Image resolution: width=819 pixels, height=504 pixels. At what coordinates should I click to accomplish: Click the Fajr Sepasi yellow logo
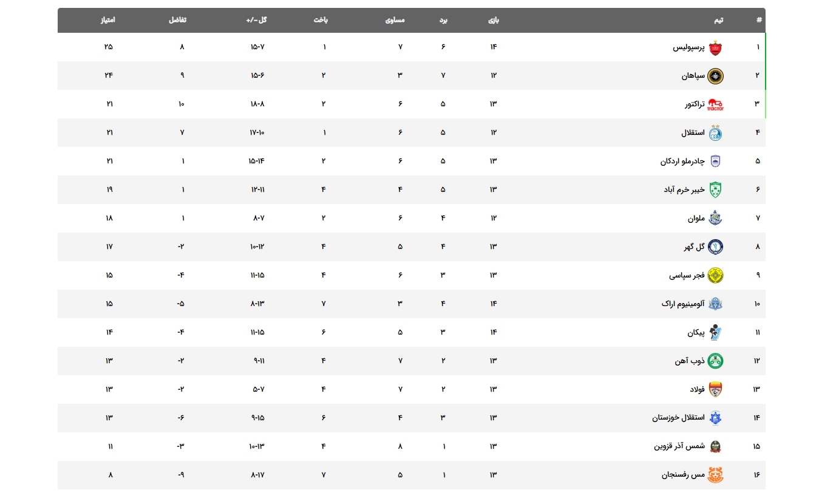click(716, 276)
